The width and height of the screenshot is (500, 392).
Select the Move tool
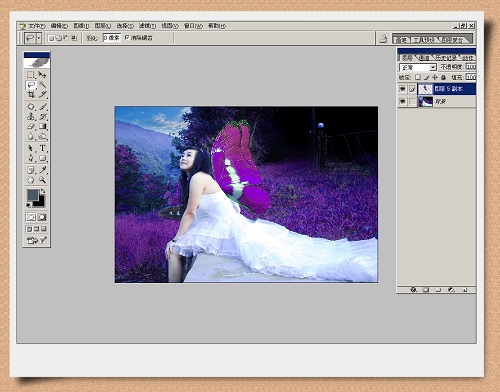pyautogui.click(x=42, y=74)
